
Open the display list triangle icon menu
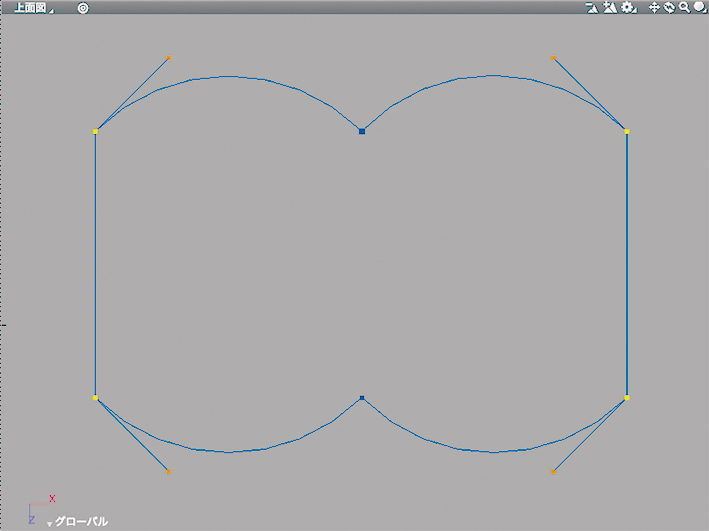592,8
